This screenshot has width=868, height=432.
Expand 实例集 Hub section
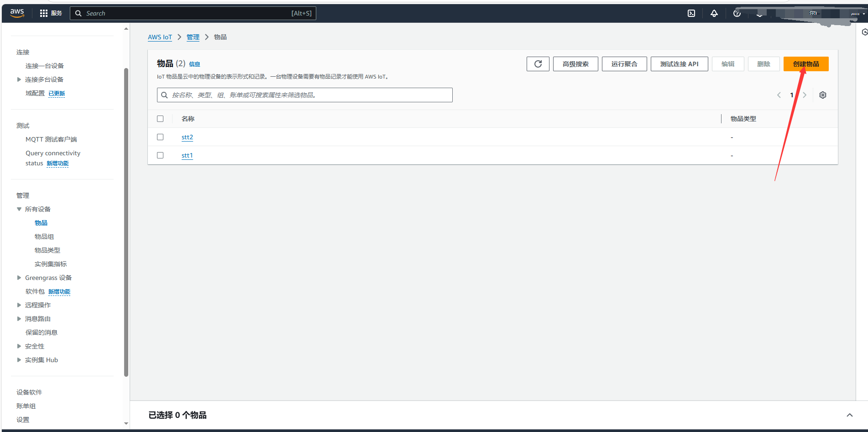click(19, 360)
